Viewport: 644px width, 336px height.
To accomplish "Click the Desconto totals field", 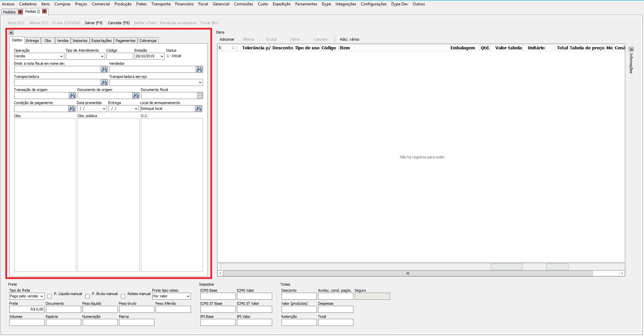I will coord(299,296).
